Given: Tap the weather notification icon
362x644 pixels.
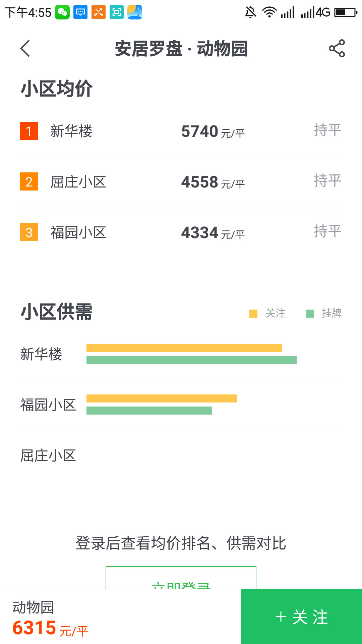Looking at the screenshot, I should (135, 12).
